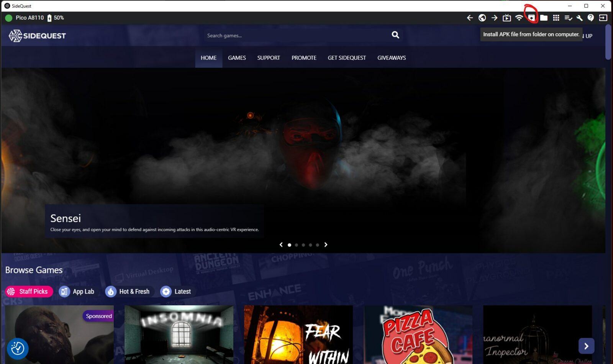613x364 pixels.
Task: Click the help question mark icon
Action: pyautogui.click(x=591, y=18)
